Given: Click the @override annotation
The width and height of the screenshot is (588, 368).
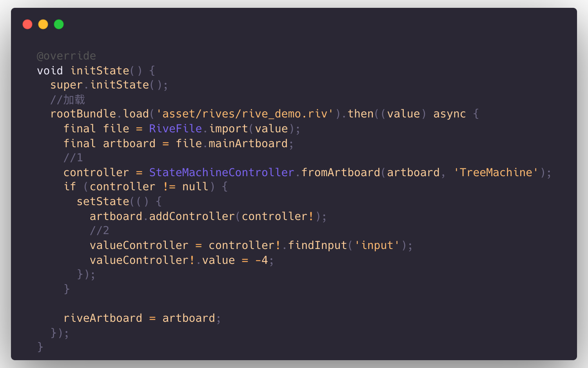Looking at the screenshot, I should (66, 56).
